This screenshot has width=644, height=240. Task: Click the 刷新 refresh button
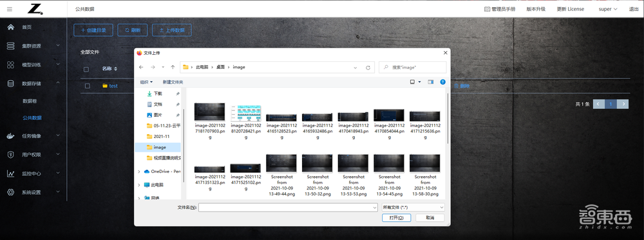(133, 30)
